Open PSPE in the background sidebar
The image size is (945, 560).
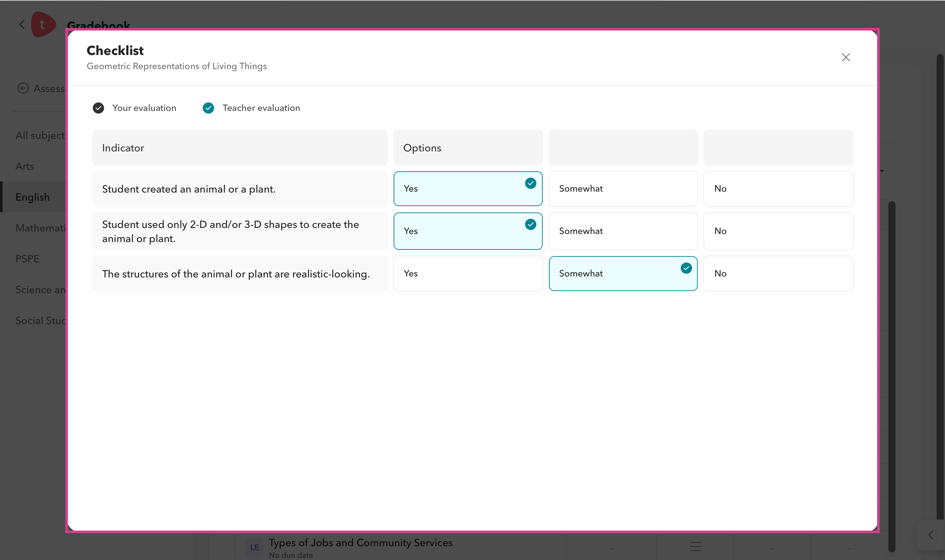[28, 259]
